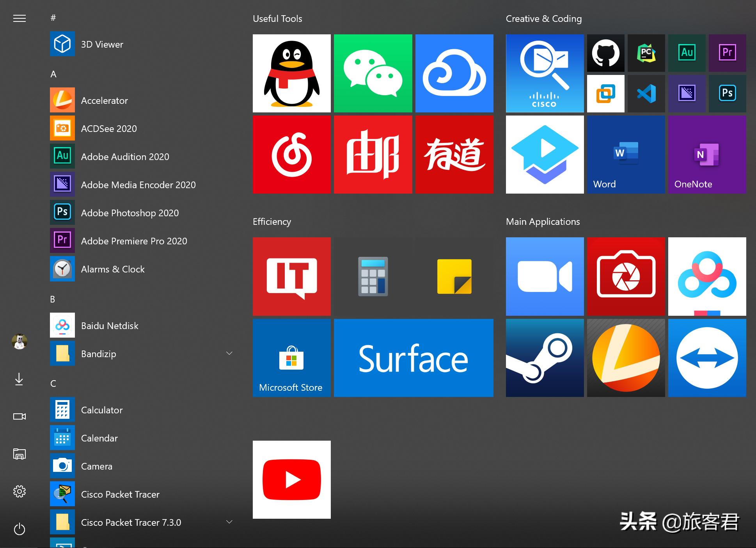The image size is (756, 548).
Task: Launch Visual Studio Code tile
Action: (x=646, y=93)
